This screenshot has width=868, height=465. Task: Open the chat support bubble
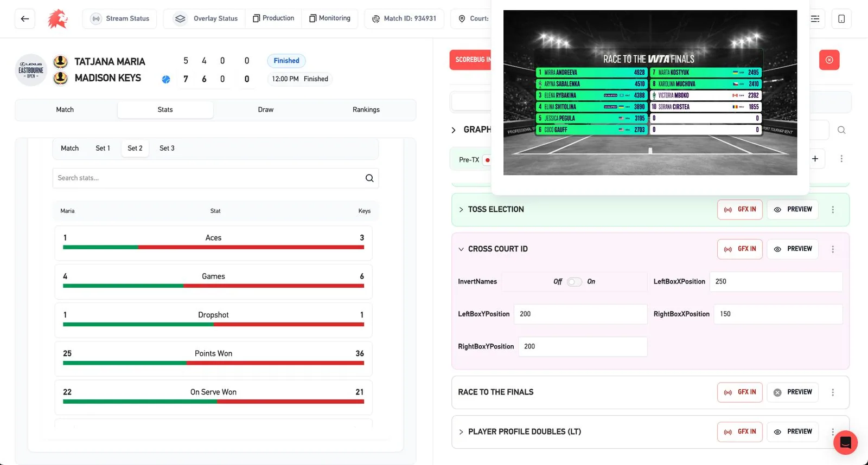click(845, 443)
